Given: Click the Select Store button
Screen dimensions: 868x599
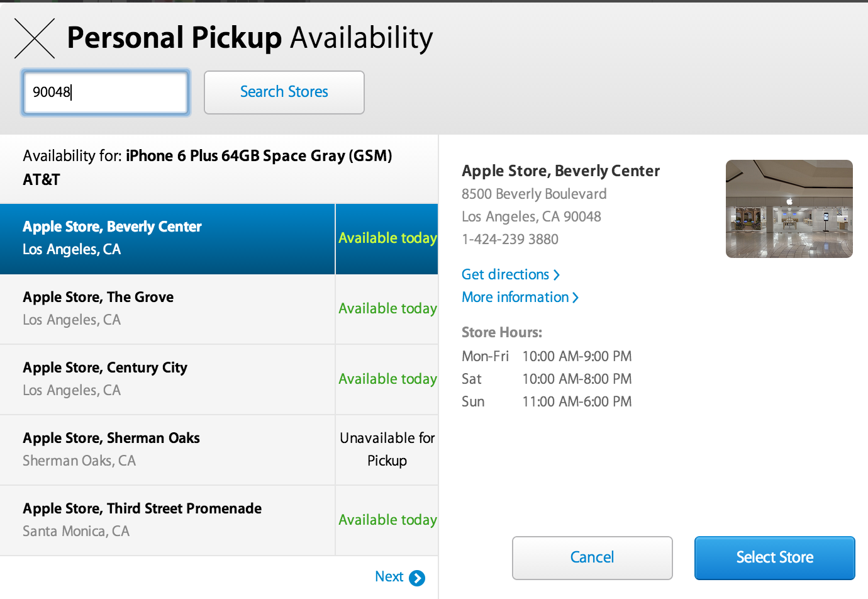Looking at the screenshot, I should click(775, 557).
